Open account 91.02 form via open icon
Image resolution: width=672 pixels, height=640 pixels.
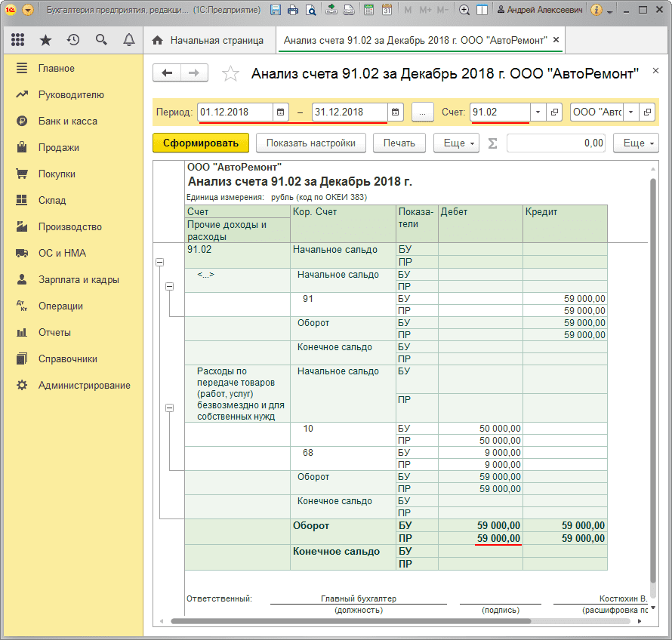click(554, 112)
